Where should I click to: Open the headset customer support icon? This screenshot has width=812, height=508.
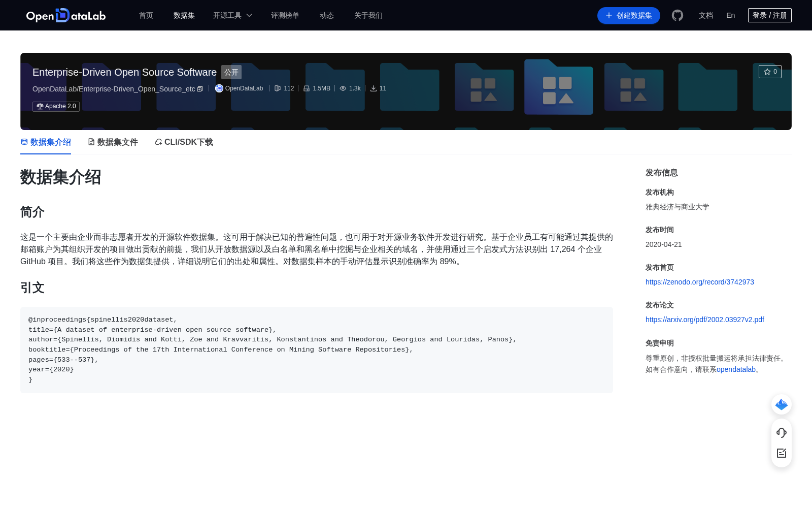pos(782,432)
